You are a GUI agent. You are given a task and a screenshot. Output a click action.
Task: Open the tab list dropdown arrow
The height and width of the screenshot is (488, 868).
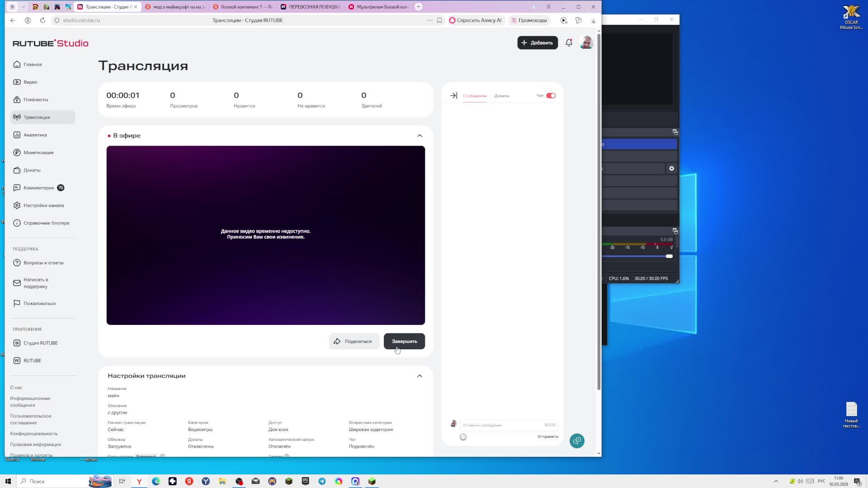[23, 7]
